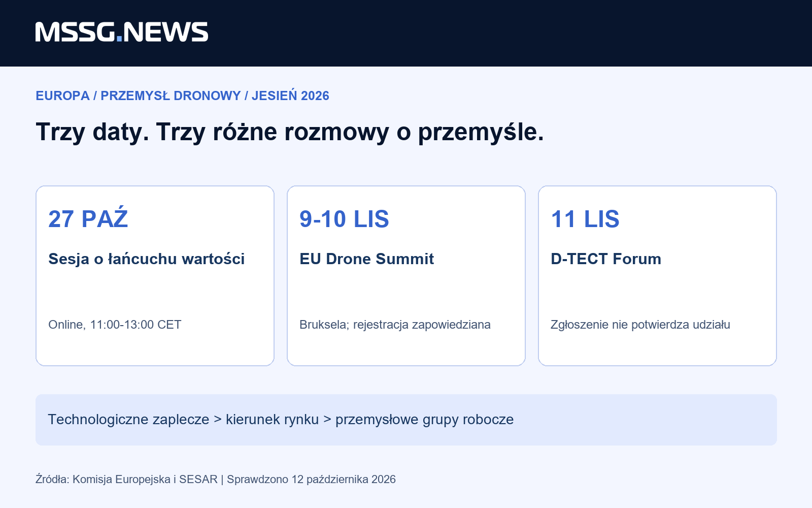812x508 pixels.
Task: Click the sources line 'Źródła: Komisja Europejska i SESAR'
Action: coord(126,479)
